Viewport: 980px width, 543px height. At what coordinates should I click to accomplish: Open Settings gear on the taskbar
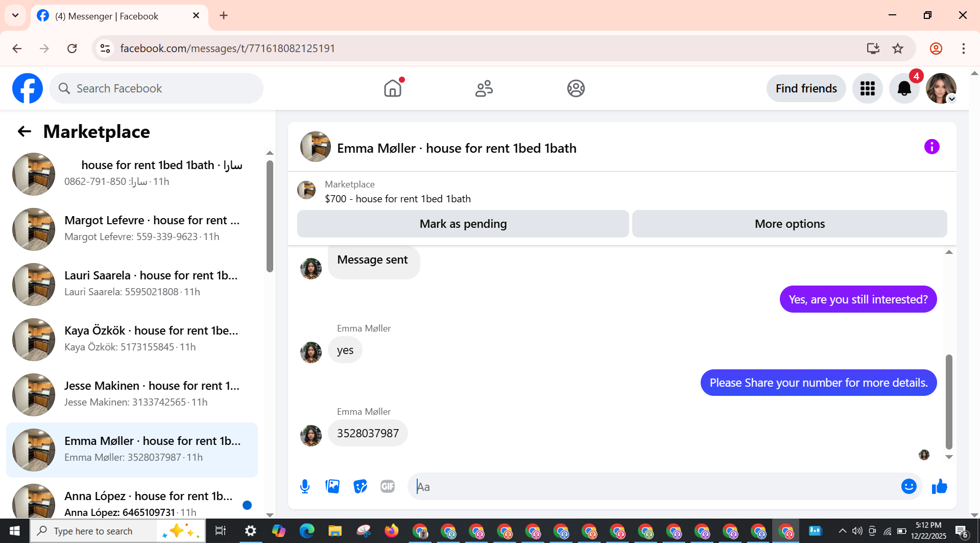click(x=250, y=531)
